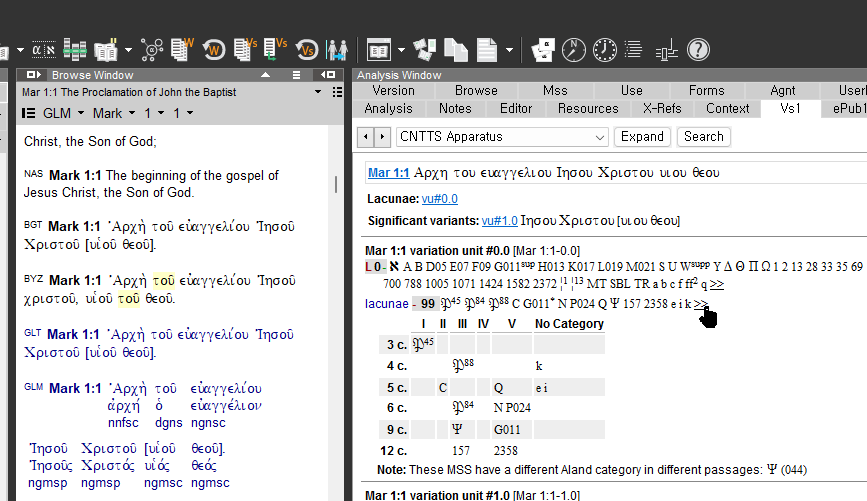The image size is (867, 501).
Task: Click the 'NAS' version label
Action: click(x=33, y=174)
